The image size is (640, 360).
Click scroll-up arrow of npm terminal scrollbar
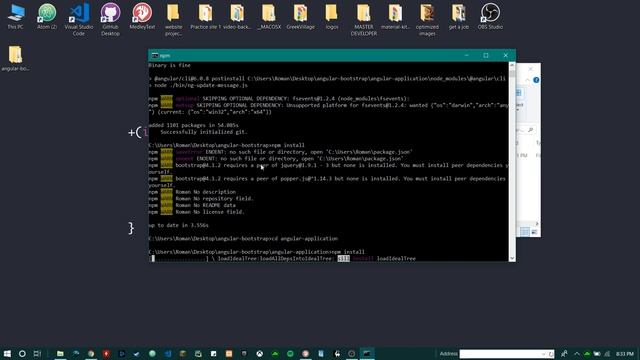click(x=512, y=65)
